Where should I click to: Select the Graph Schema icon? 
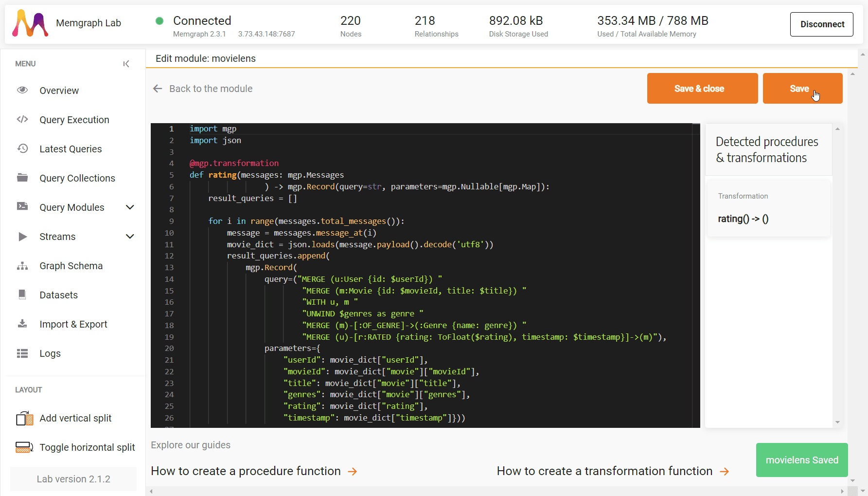click(22, 265)
